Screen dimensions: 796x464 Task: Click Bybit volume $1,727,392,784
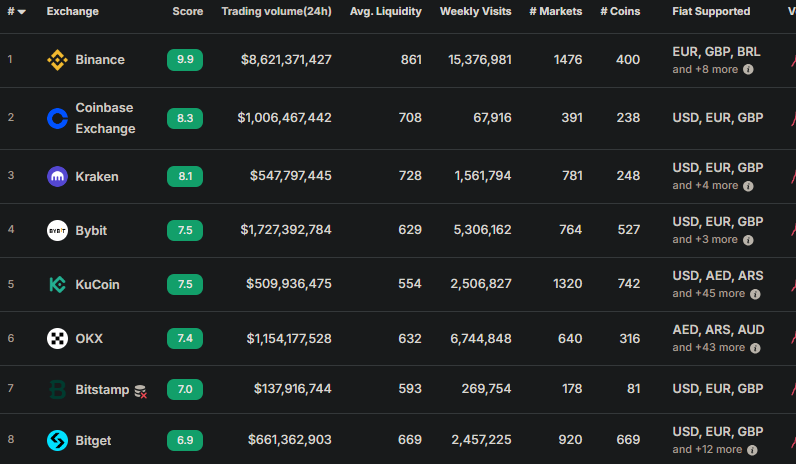pos(286,230)
